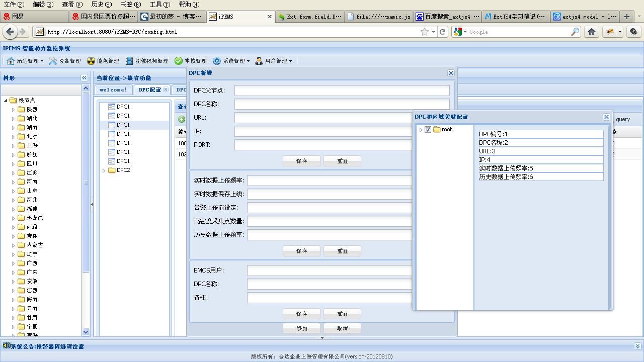
Task: Click the 树形 panel scroll-up arrow
Action: pyautogui.click(x=86, y=88)
